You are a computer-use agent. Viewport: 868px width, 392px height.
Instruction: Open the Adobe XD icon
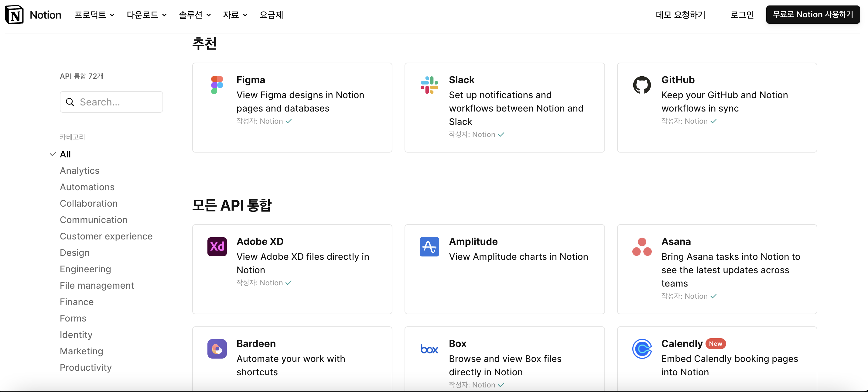(x=217, y=246)
